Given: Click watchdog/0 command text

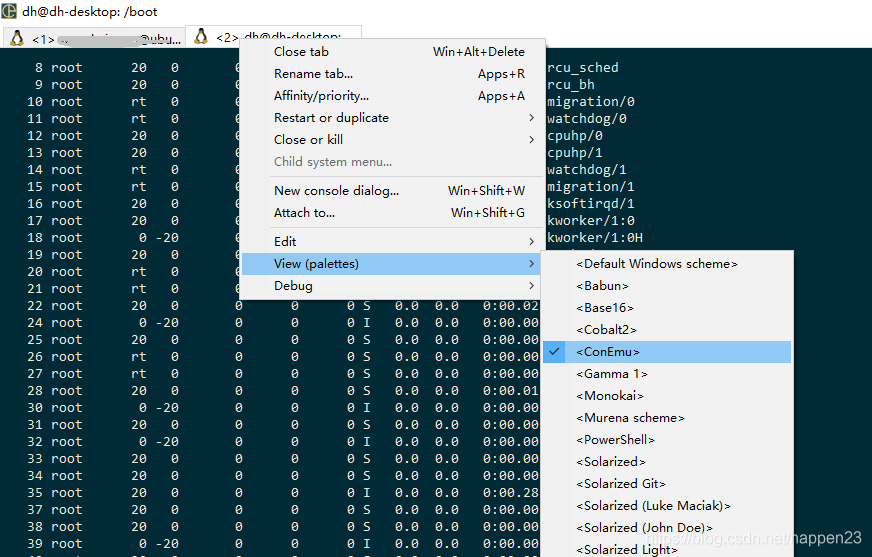Looking at the screenshot, I should (x=587, y=119).
